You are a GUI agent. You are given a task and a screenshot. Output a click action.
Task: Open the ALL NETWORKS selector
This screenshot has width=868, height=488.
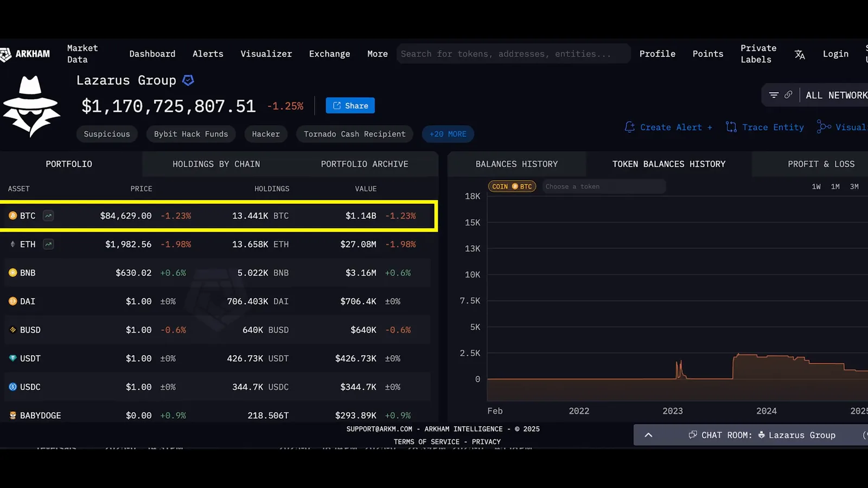(836, 95)
